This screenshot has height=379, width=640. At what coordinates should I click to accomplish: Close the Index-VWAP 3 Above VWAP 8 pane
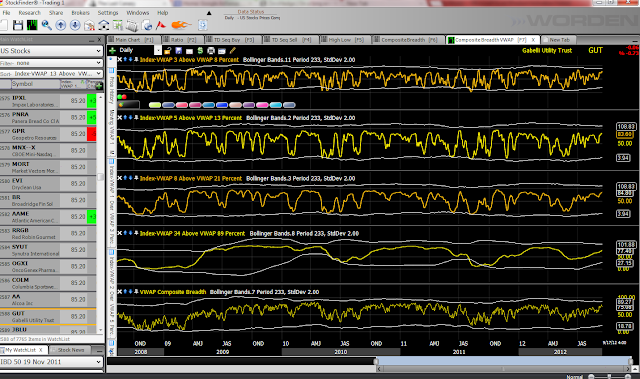click(x=120, y=60)
